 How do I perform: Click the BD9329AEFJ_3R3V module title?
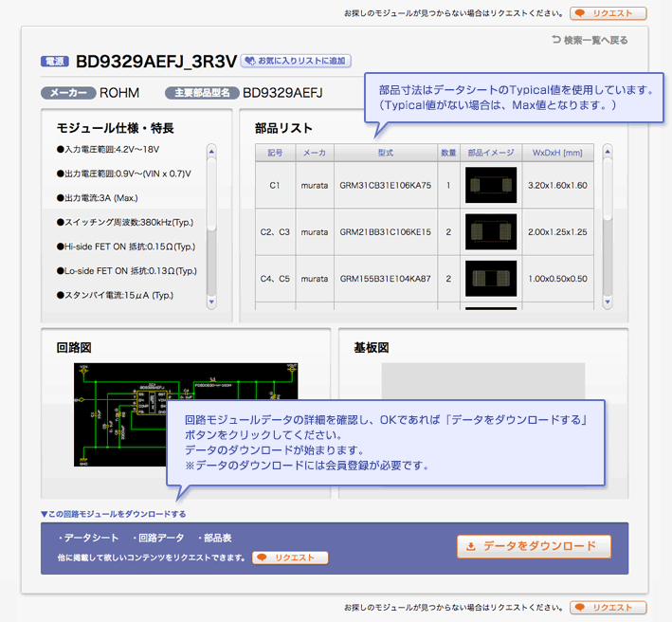point(156,62)
